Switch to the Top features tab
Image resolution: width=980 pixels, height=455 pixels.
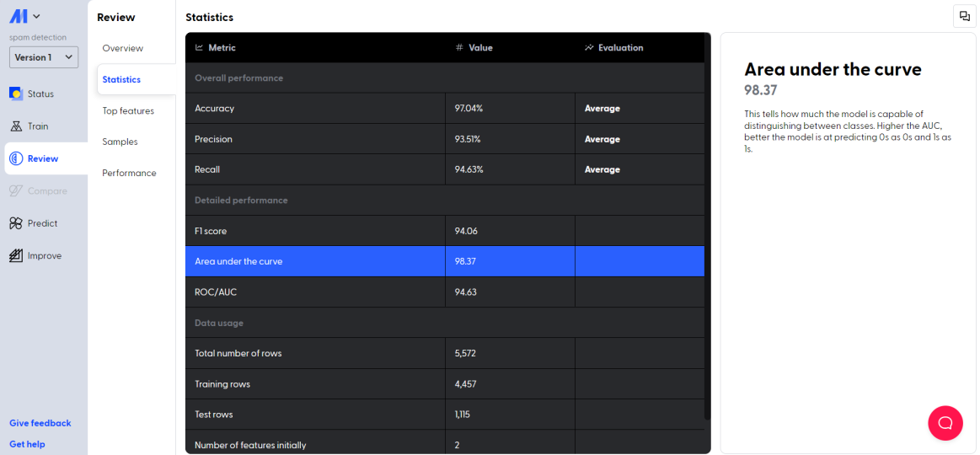(128, 110)
